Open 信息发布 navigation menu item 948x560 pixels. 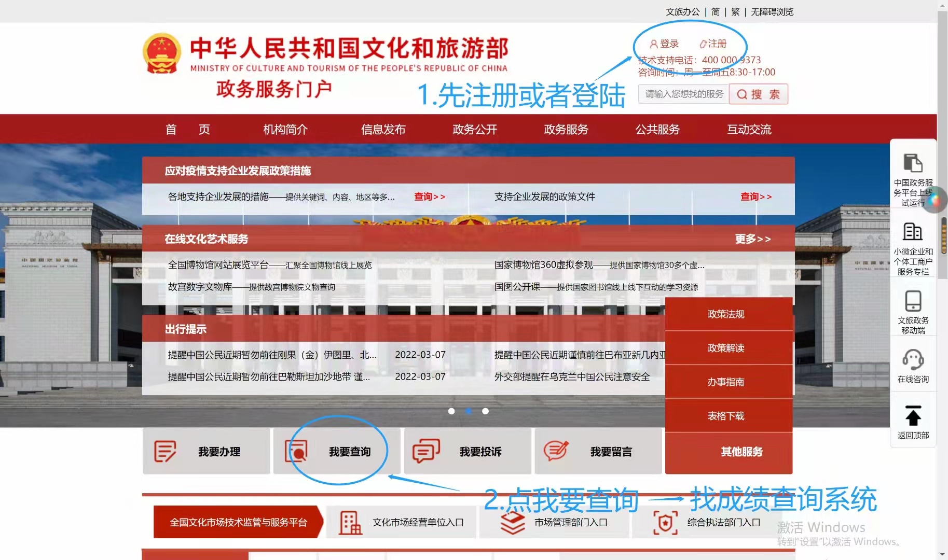(x=383, y=129)
